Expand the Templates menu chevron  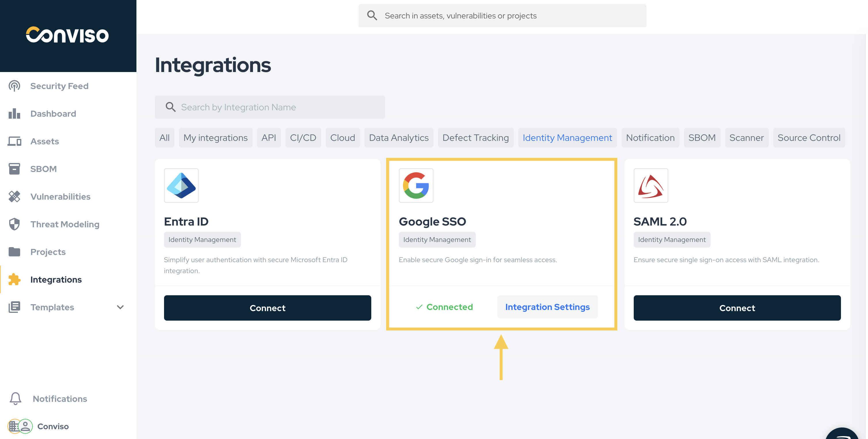point(120,307)
